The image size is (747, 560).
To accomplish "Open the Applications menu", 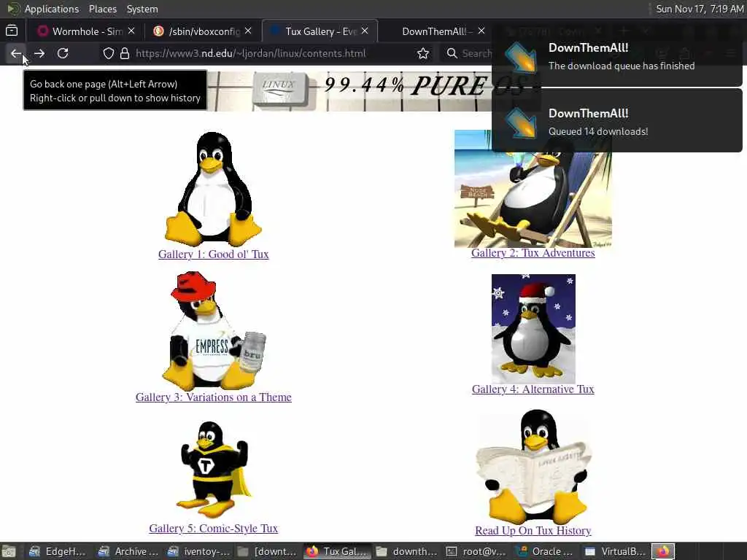I will click(x=52, y=9).
